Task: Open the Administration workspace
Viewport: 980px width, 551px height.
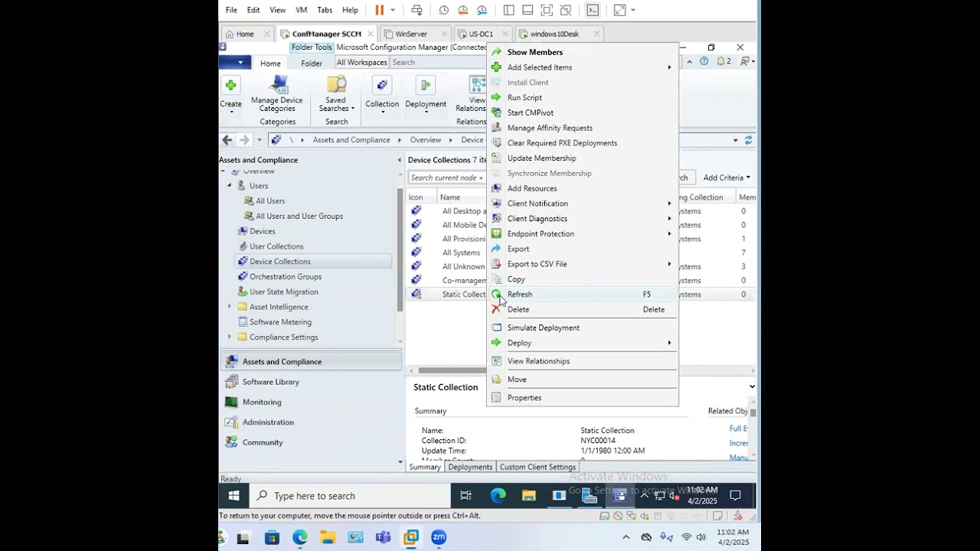Action: 268,422
